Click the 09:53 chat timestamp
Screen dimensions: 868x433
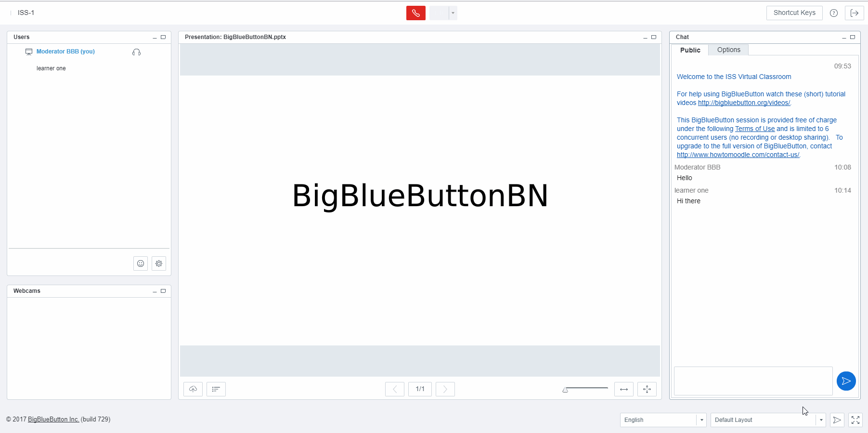click(x=842, y=66)
